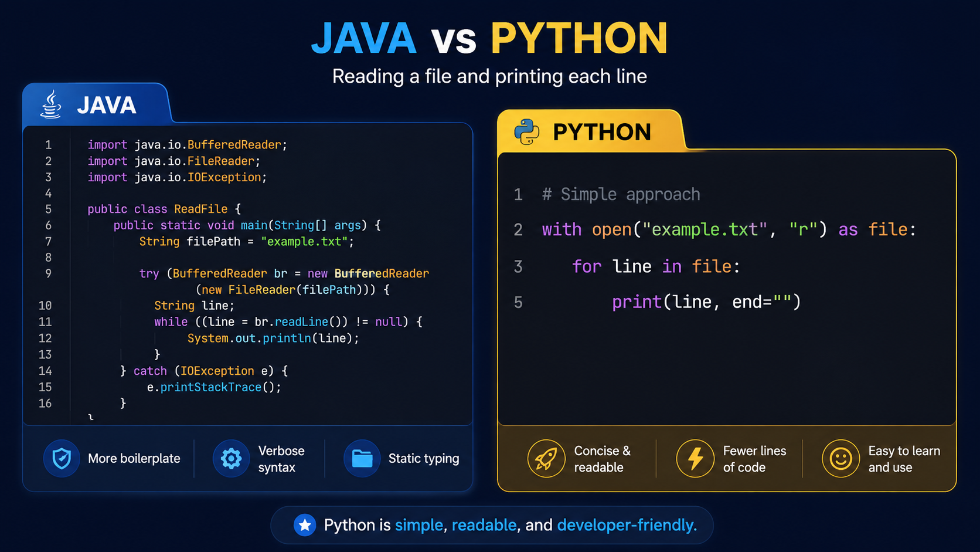Click the 'Concise & readable' label
The width and height of the screenshot is (980, 552).
(x=603, y=459)
